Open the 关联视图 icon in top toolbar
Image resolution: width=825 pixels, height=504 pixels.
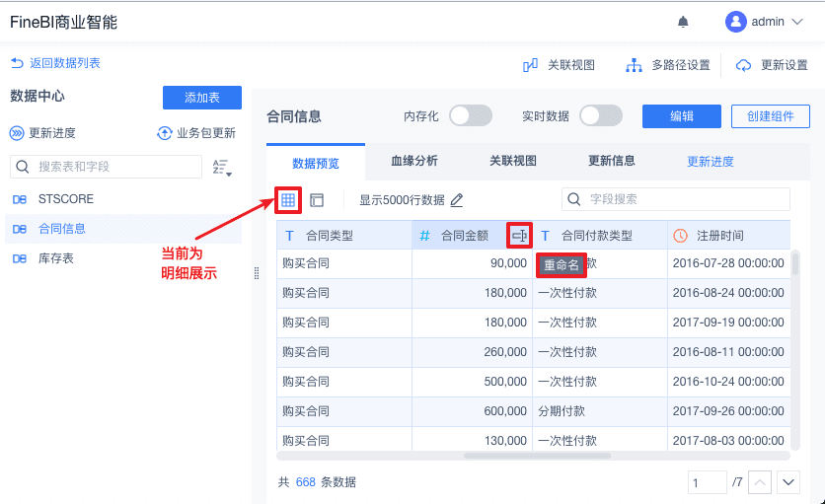[x=530, y=65]
